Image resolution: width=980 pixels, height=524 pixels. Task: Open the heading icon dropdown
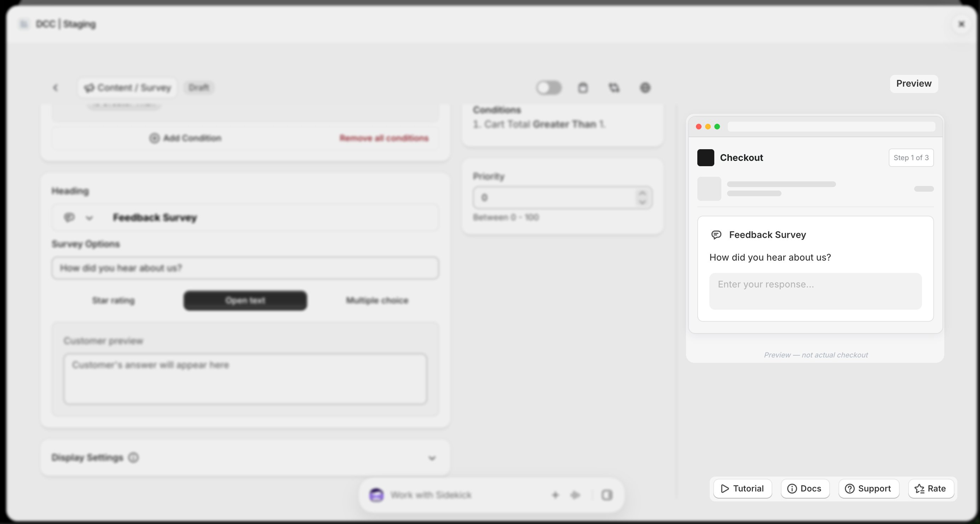click(79, 217)
